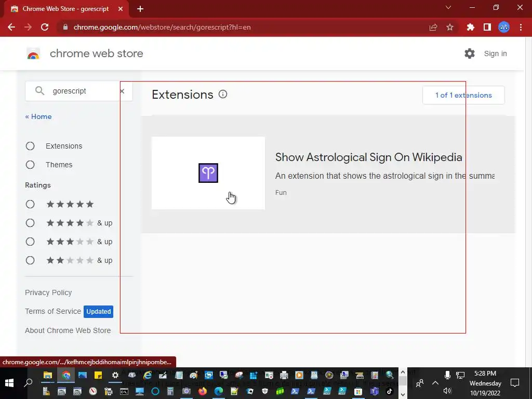Close the Chrome Web Store tab
Image resolution: width=532 pixels, height=399 pixels.
point(121,9)
